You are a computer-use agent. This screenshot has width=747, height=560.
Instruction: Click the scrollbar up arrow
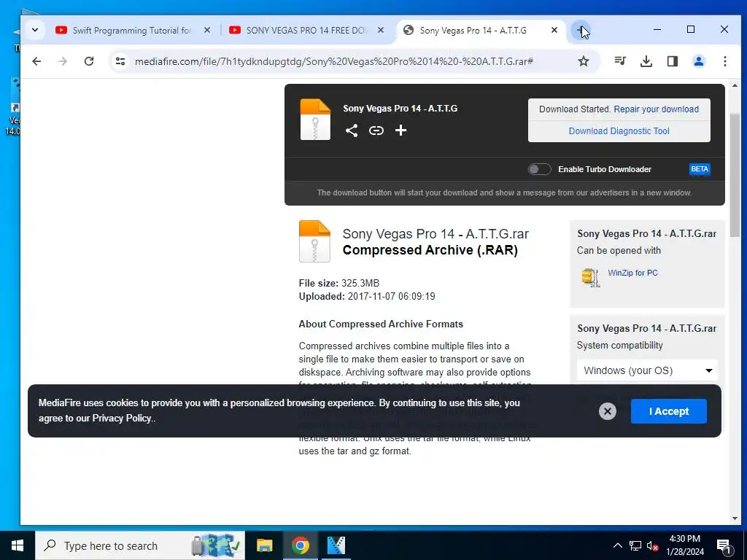(x=735, y=86)
